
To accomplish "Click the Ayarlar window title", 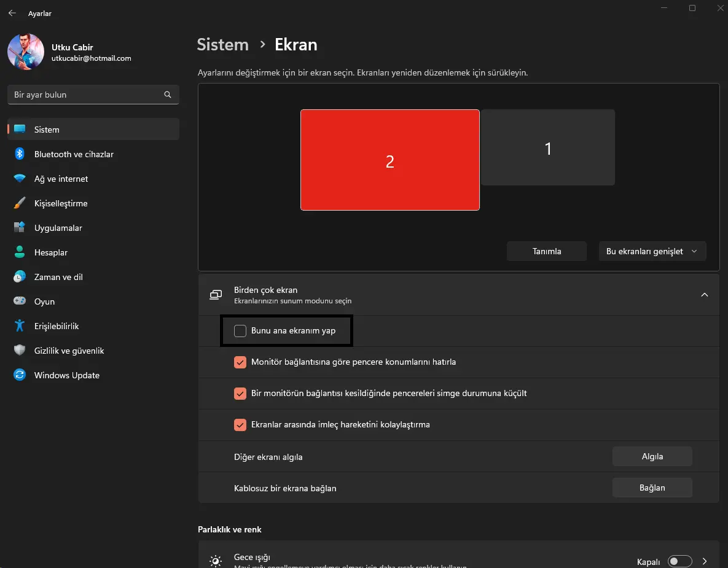I will point(40,14).
